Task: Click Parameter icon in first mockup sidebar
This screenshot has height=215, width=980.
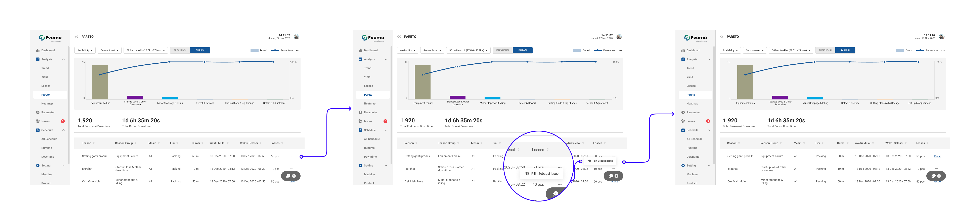Action: tap(38, 113)
